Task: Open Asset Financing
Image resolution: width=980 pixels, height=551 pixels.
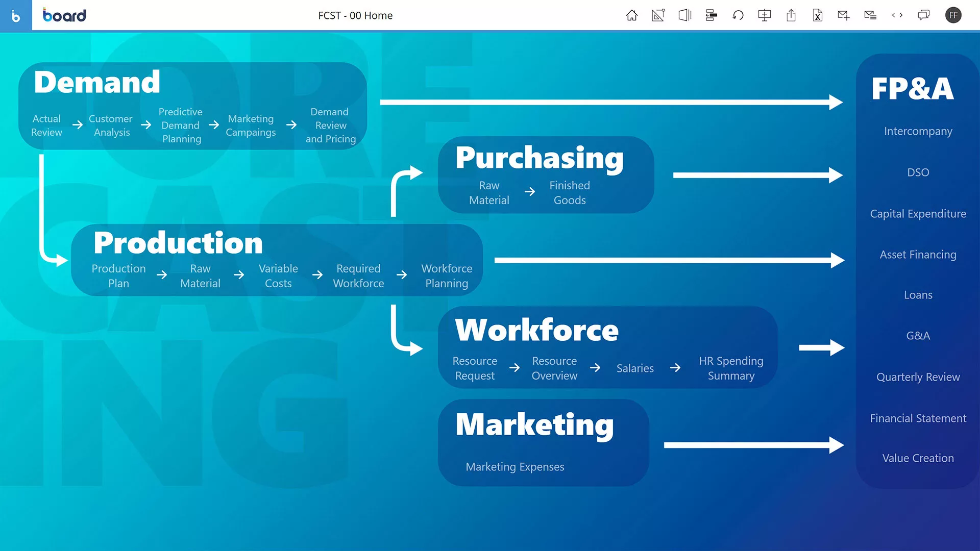Action: tap(918, 255)
